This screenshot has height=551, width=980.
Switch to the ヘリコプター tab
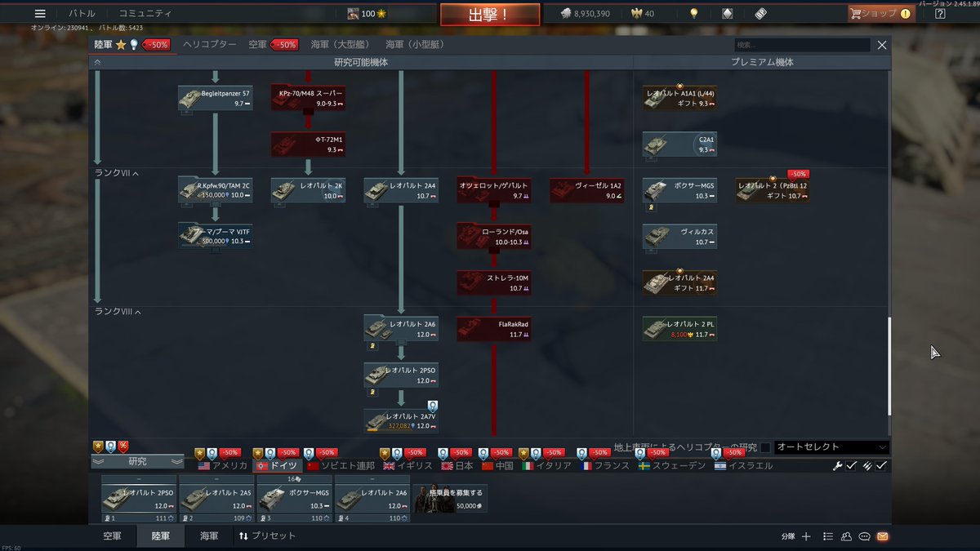[210, 45]
